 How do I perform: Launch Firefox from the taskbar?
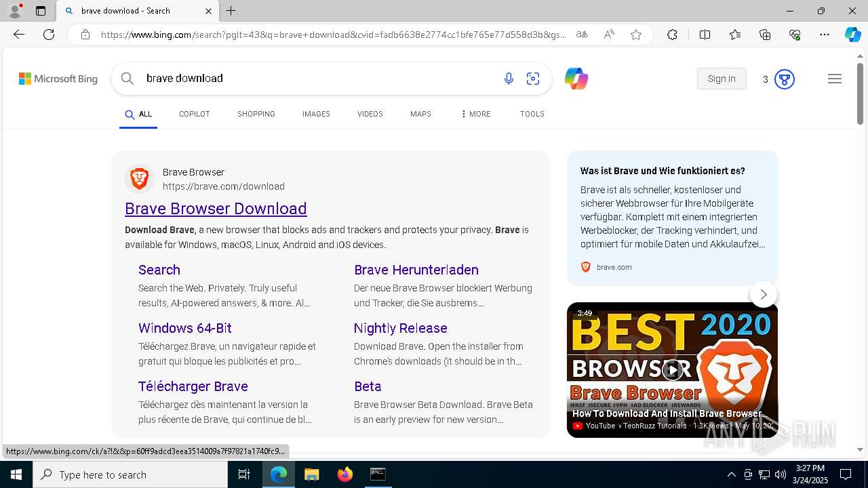pyautogui.click(x=345, y=474)
